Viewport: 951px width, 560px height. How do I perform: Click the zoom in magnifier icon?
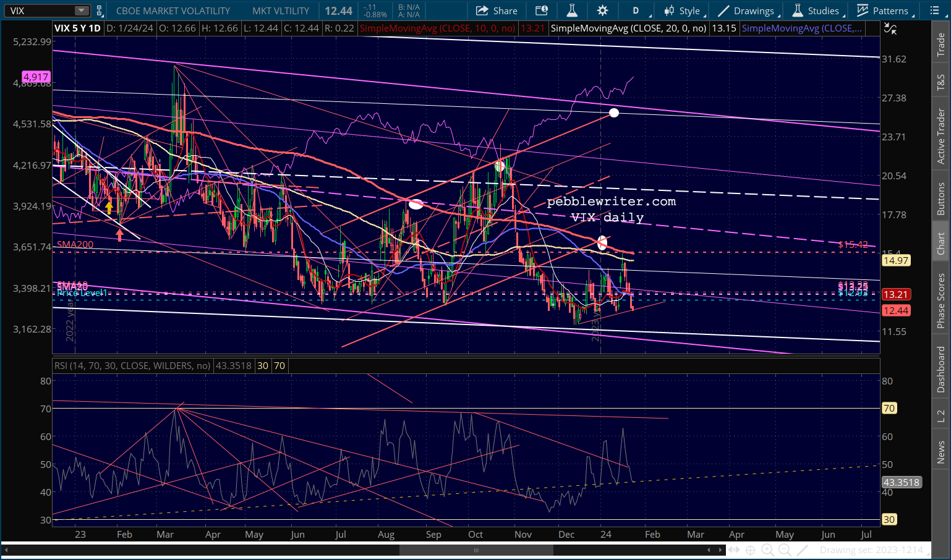tap(767, 549)
